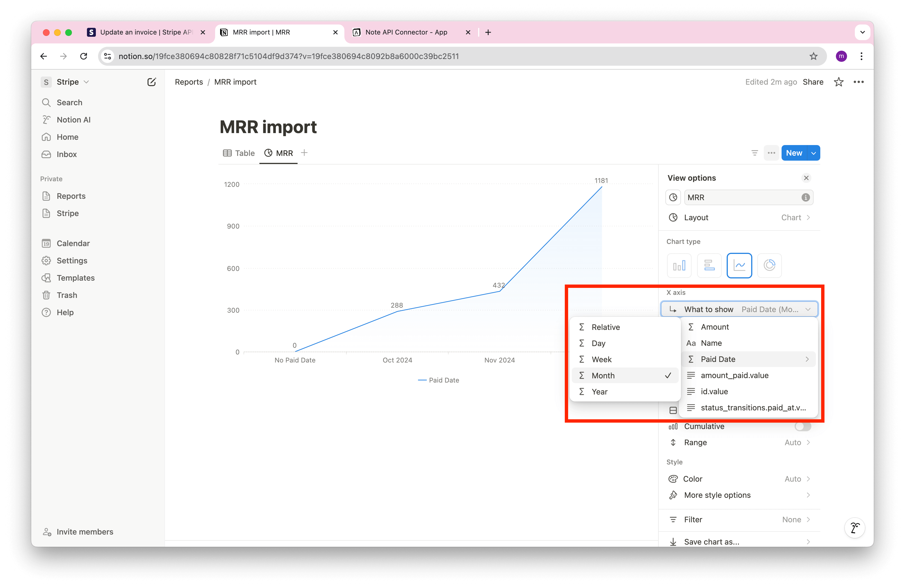Select Amount property for X axis

click(749, 327)
